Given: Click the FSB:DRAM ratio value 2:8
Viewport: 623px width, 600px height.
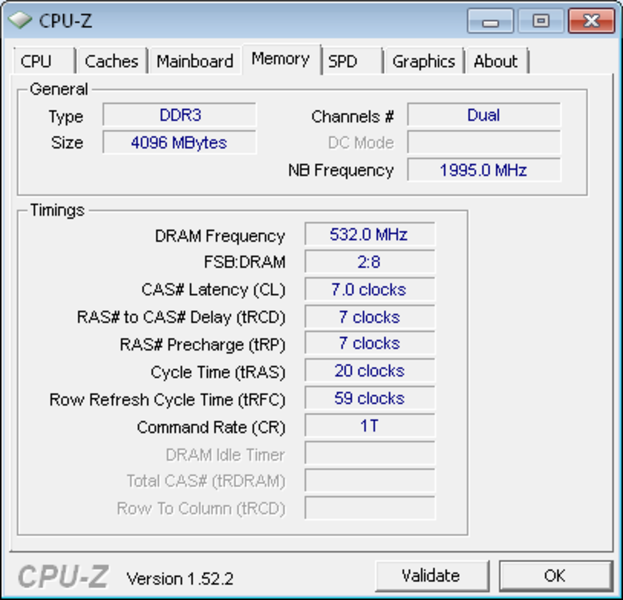Looking at the screenshot, I should pos(370,262).
